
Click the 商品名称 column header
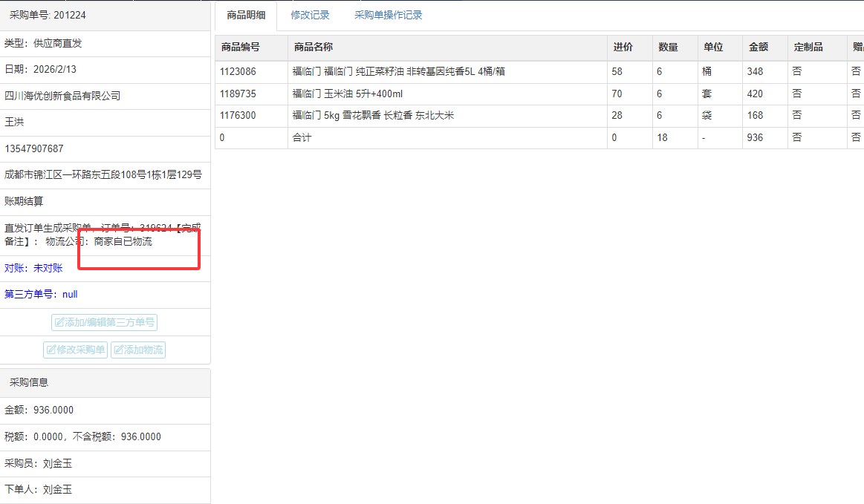pos(314,48)
